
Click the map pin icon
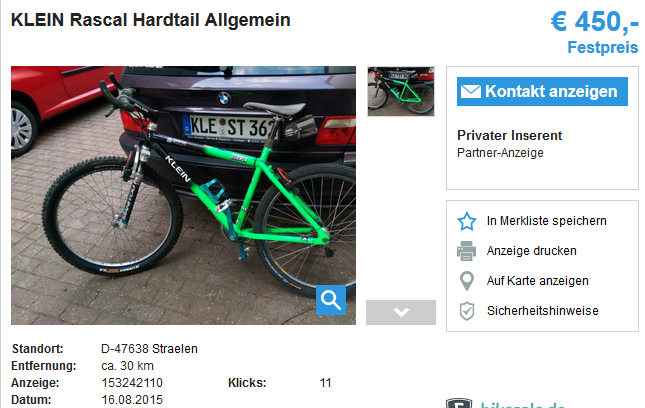click(467, 281)
